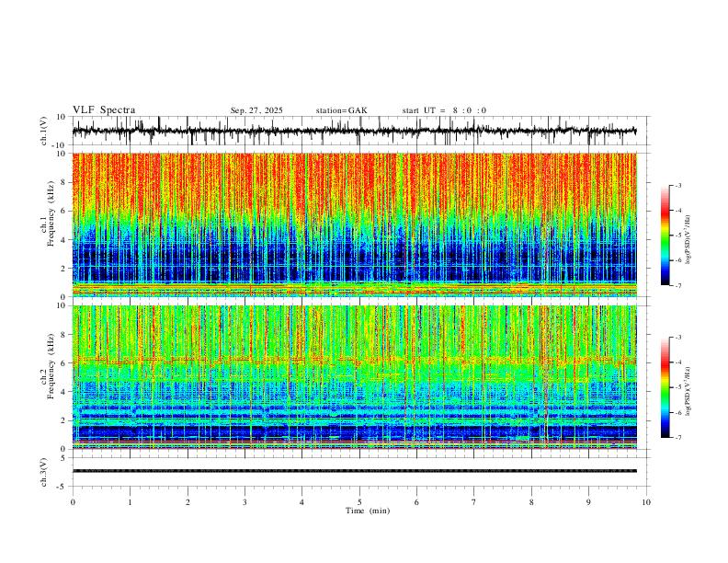This screenshot has width=728, height=563.
Task: Click the ch.1 black waveform trace
Action: click(x=354, y=131)
